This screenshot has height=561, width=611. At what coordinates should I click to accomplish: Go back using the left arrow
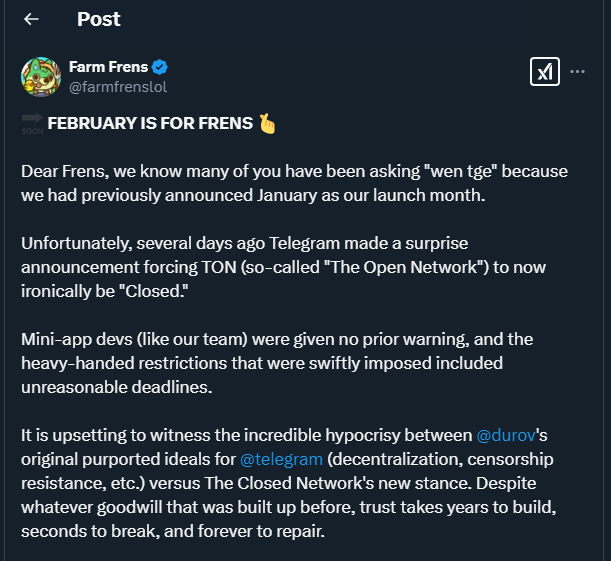pos(31,19)
